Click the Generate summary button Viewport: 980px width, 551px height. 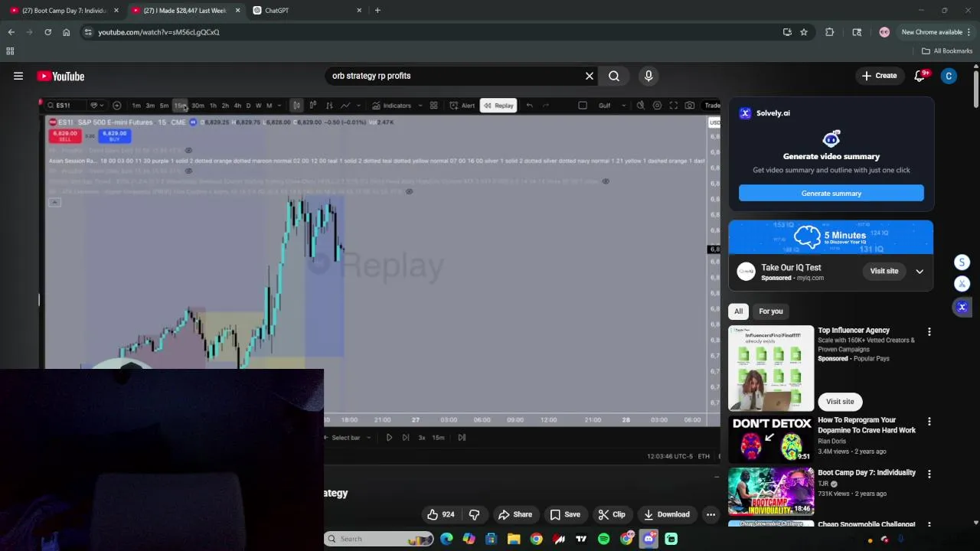[831, 194]
